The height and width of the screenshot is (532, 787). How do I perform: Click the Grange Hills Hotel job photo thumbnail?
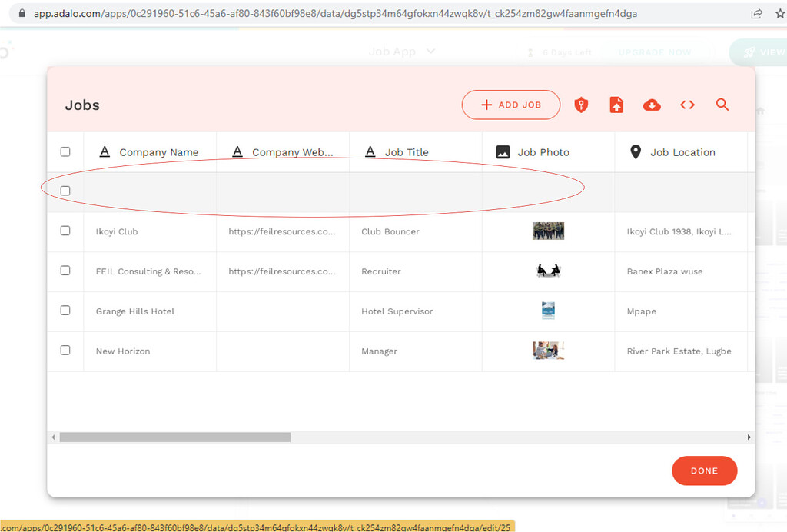pyautogui.click(x=548, y=310)
